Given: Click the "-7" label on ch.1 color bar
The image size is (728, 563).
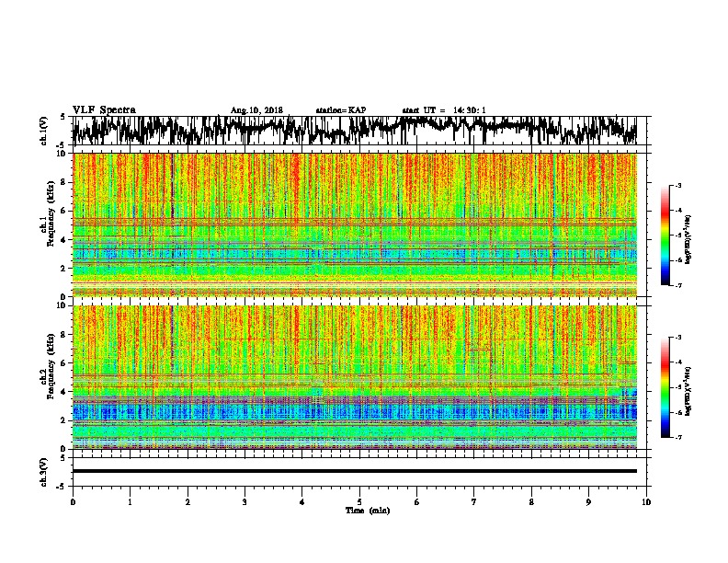Looking at the screenshot, I should coord(677,285).
